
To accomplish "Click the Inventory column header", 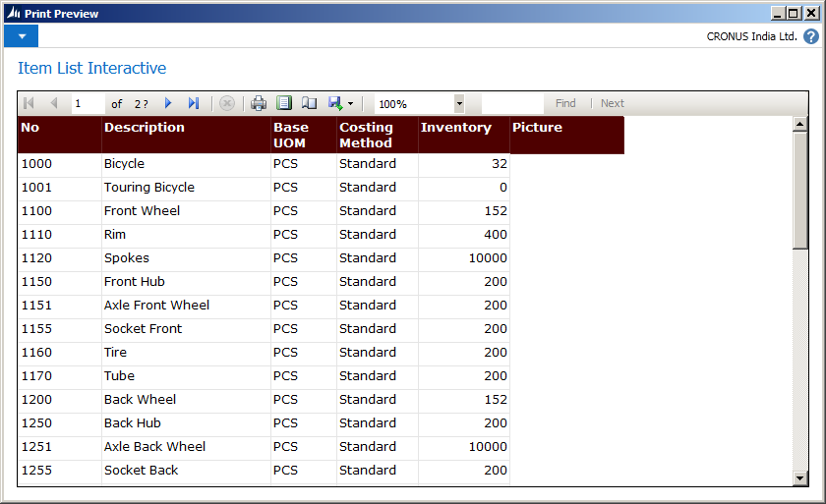I will (x=463, y=135).
